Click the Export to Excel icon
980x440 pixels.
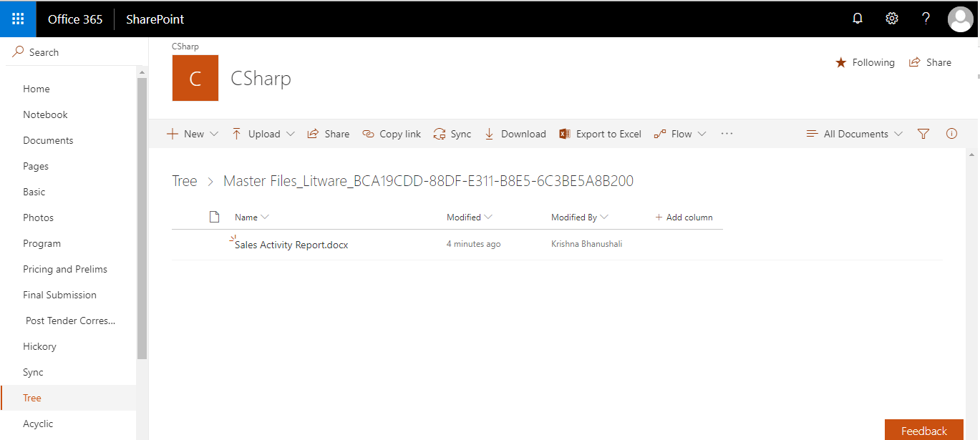565,134
